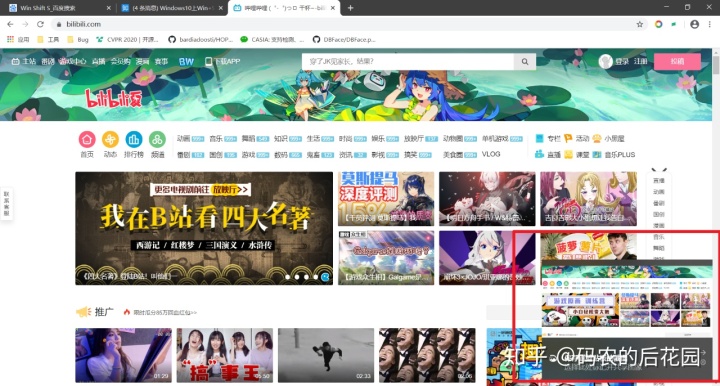Click the refresh icon on carousel banner
This screenshot has height=386, width=720.
coord(326,277)
